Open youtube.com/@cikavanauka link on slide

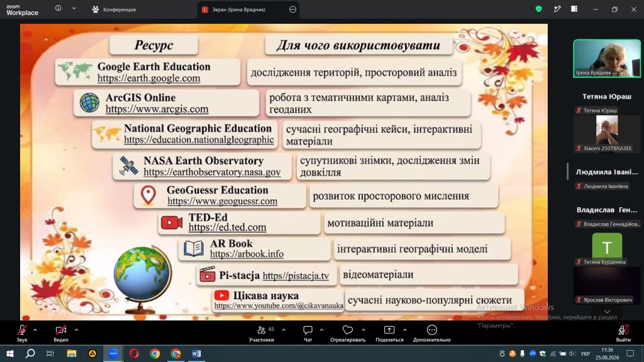pyautogui.click(x=279, y=305)
